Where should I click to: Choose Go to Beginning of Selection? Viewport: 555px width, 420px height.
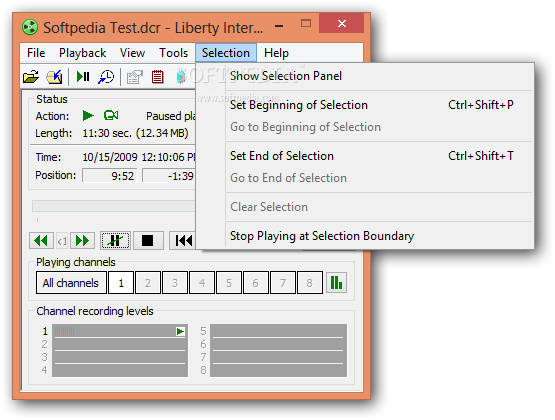click(365, 127)
